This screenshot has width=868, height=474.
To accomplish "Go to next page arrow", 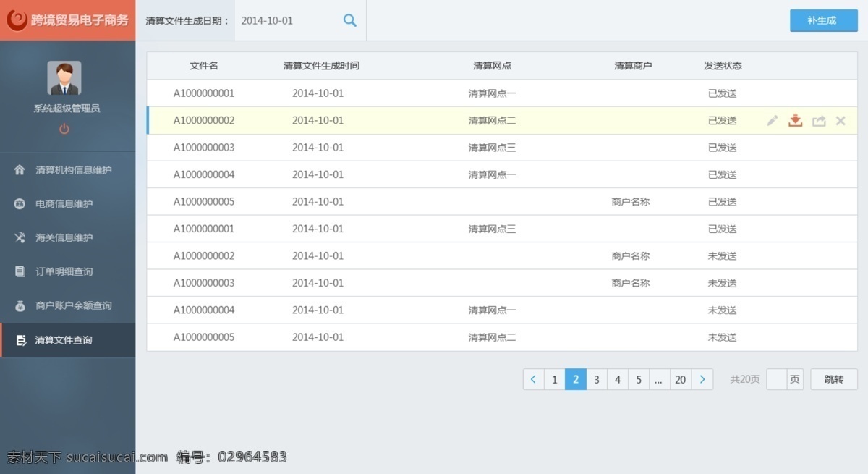I will point(702,379).
